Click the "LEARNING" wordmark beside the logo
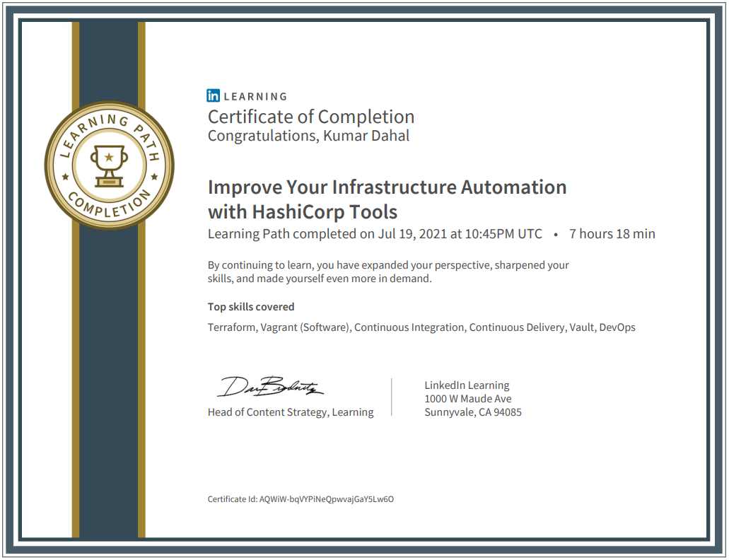 coord(255,97)
